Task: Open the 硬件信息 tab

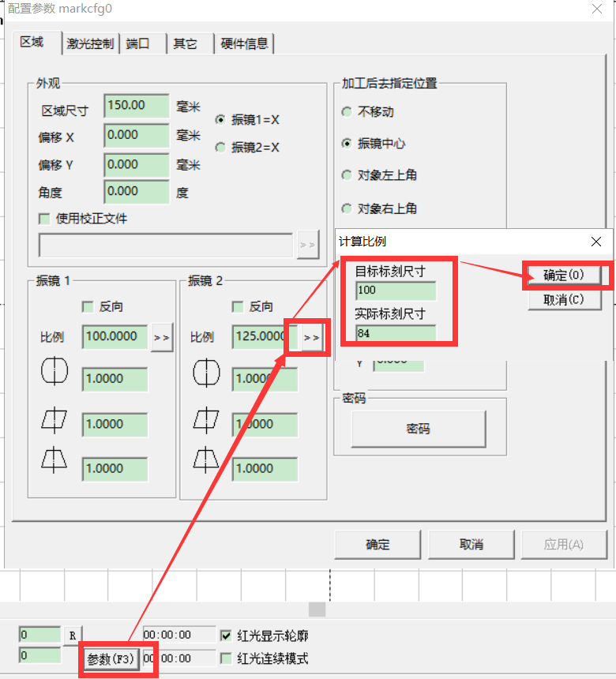Action: pyautogui.click(x=244, y=43)
